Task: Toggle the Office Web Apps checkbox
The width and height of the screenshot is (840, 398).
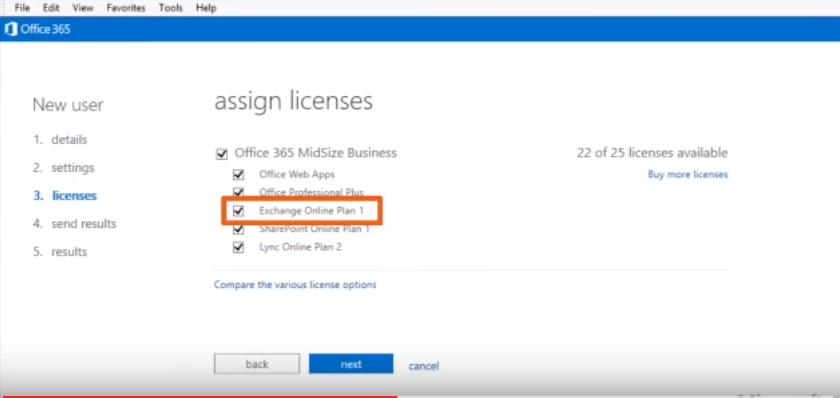Action: (238, 175)
